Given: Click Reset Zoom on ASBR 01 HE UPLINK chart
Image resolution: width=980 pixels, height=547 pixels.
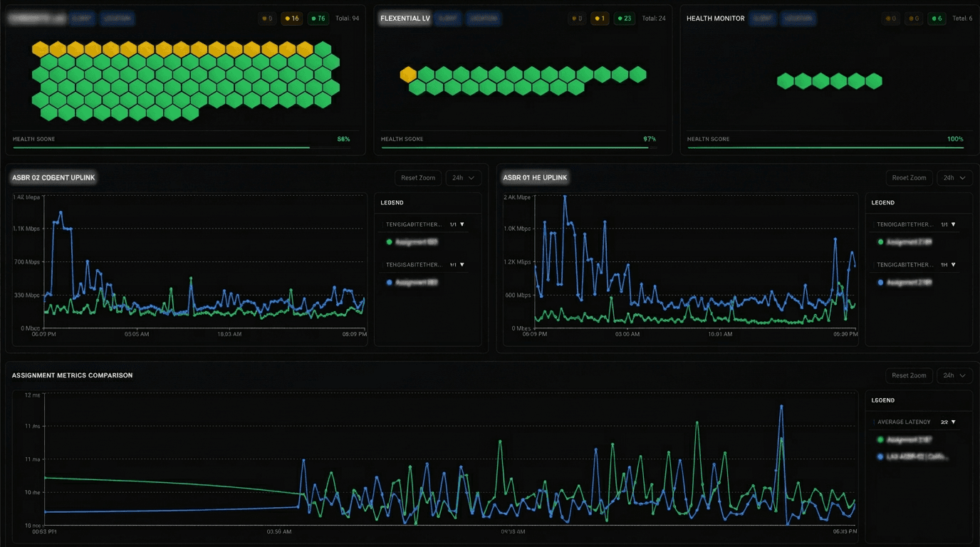Looking at the screenshot, I should tap(909, 177).
